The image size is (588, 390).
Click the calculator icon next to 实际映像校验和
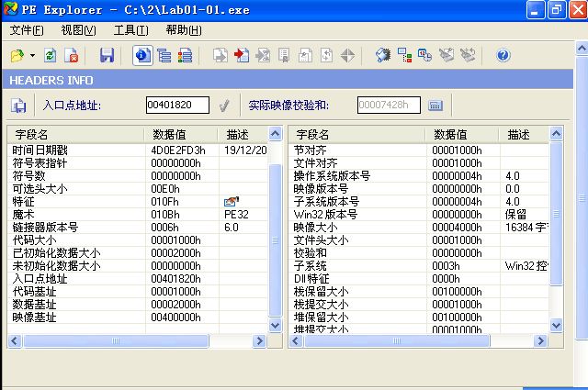pyautogui.click(x=435, y=106)
